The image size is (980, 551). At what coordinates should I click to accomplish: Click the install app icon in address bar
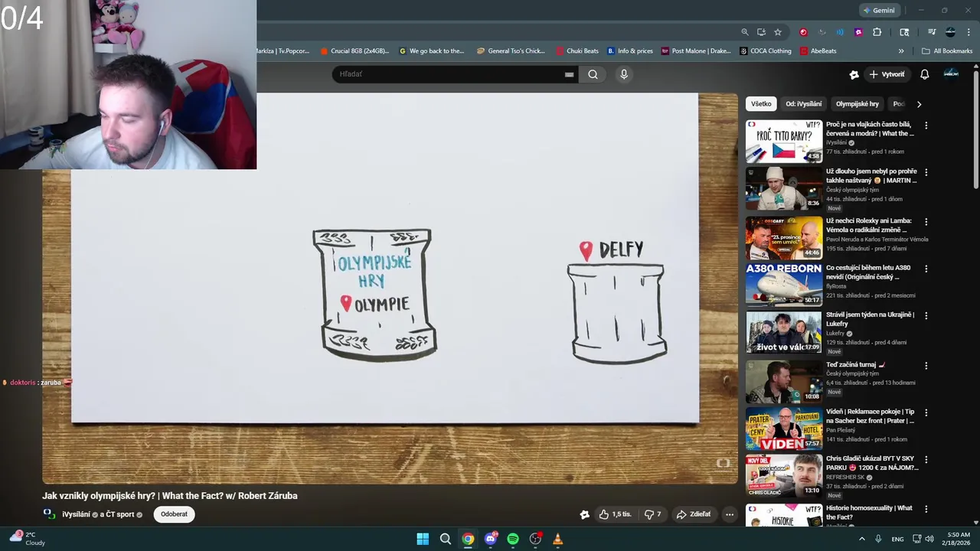761,32
